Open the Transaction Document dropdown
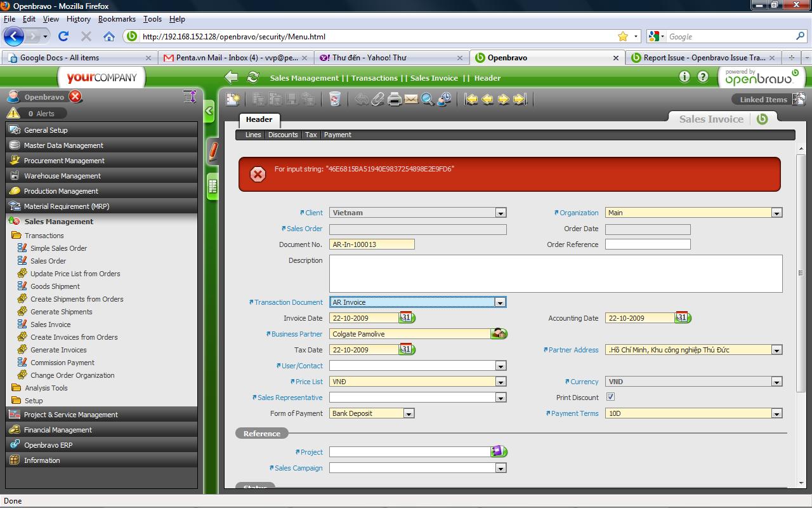The height and width of the screenshot is (508, 812). [x=500, y=302]
